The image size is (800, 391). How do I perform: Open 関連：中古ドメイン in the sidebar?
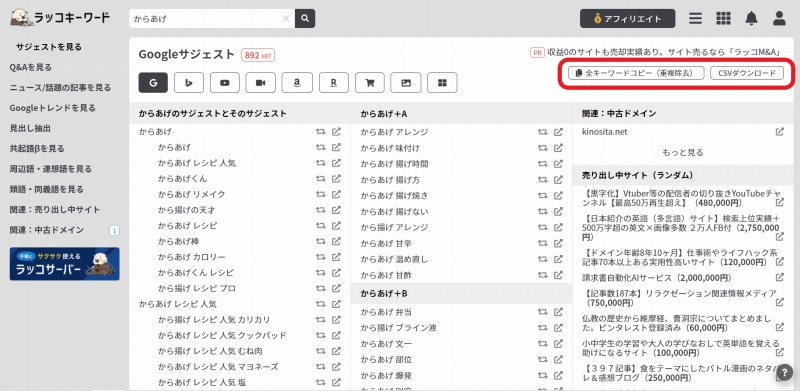pos(46,230)
